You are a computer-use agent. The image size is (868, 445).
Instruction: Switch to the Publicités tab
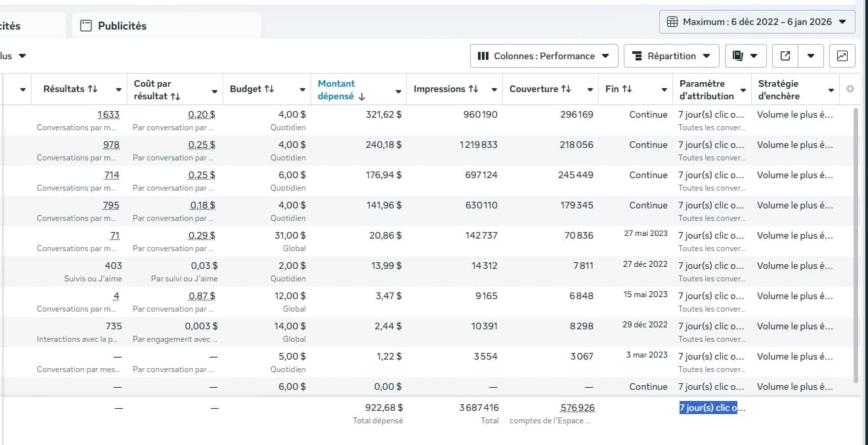pyautogui.click(x=121, y=26)
